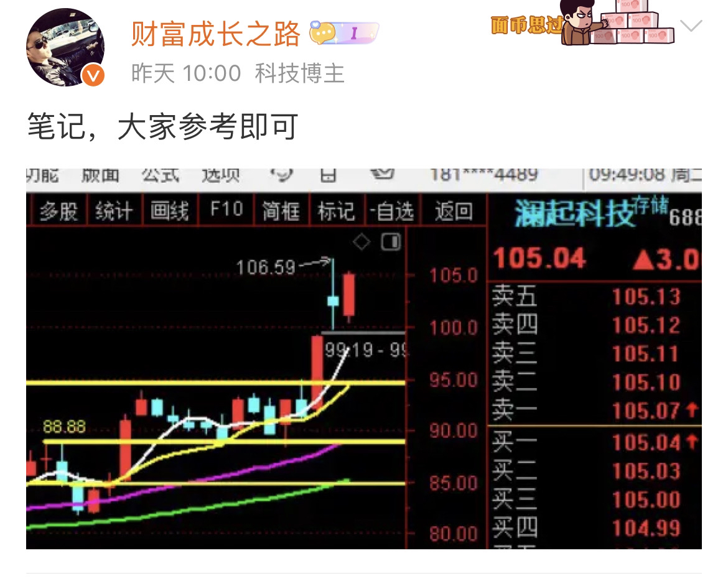Screen dimensions: 728x581
Task: Click the 返回 button in chart
Action: pyautogui.click(x=454, y=211)
